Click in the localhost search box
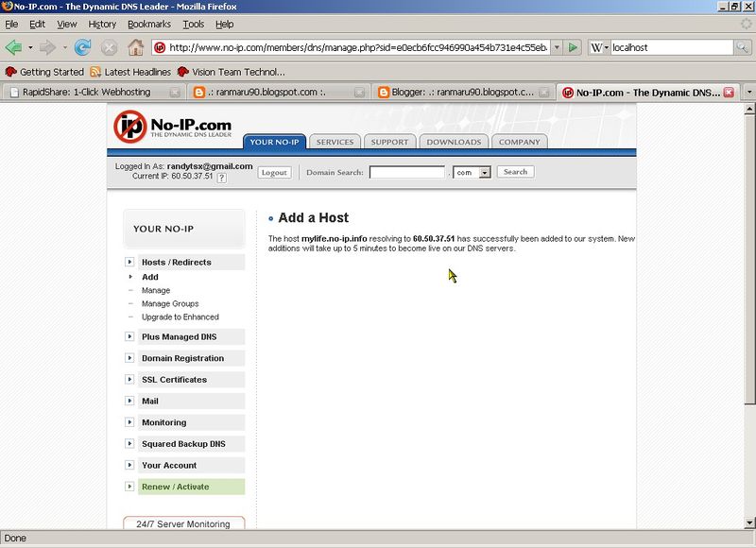 672,47
